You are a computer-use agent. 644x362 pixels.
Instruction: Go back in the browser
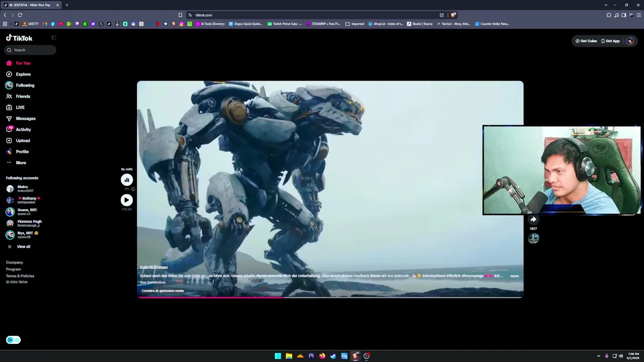pyautogui.click(x=5, y=15)
